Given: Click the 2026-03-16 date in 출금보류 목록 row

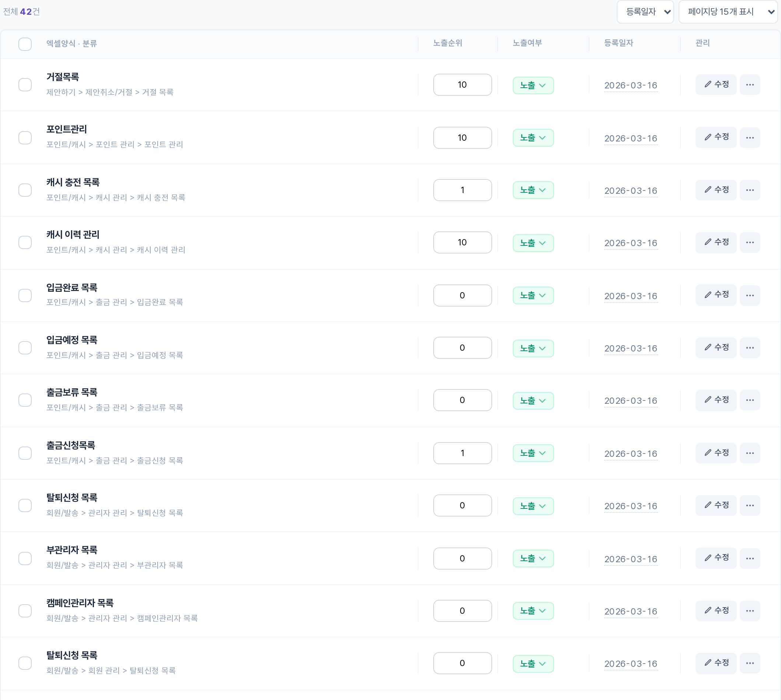Looking at the screenshot, I should pyautogui.click(x=631, y=401).
